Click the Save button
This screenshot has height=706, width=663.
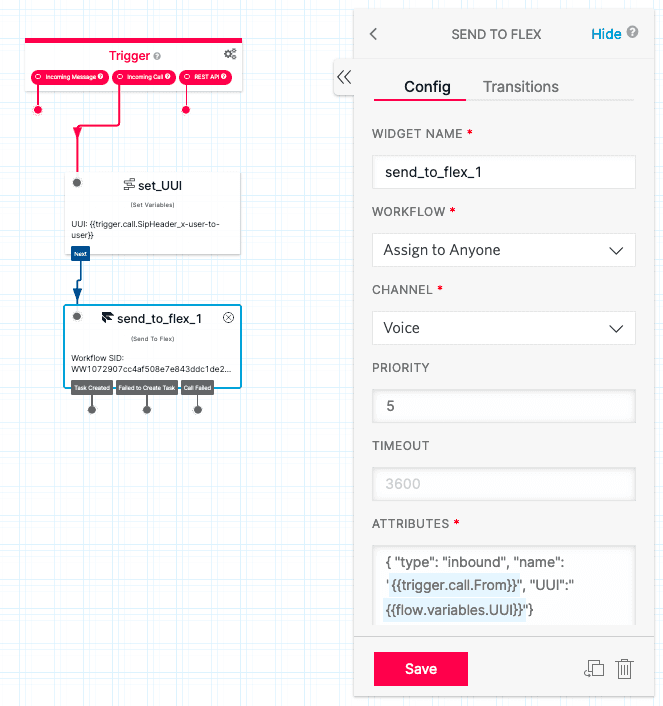[x=420, y=669]
